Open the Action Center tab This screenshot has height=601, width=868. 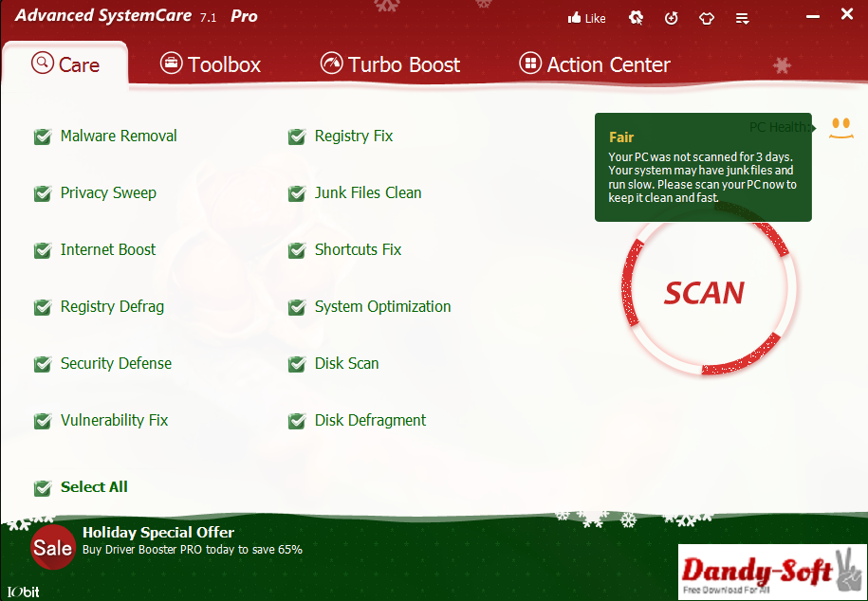[594, 64]
